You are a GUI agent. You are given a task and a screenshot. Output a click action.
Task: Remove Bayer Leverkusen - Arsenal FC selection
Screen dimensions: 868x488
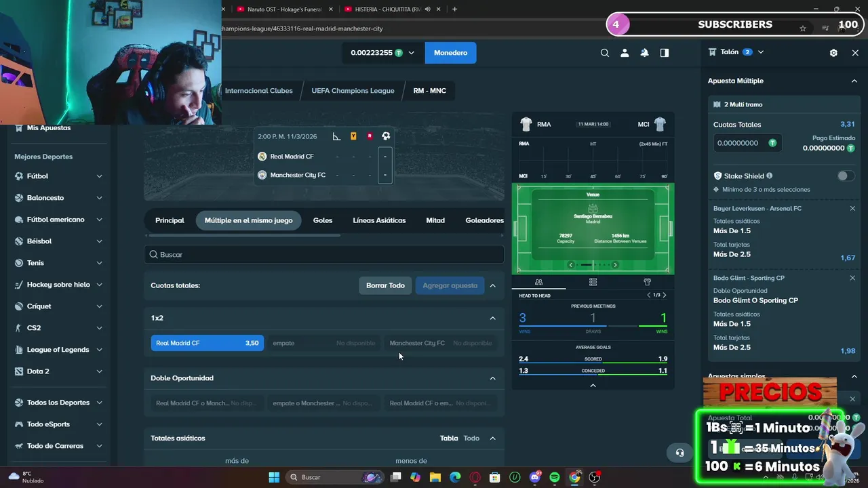(852, 208)
